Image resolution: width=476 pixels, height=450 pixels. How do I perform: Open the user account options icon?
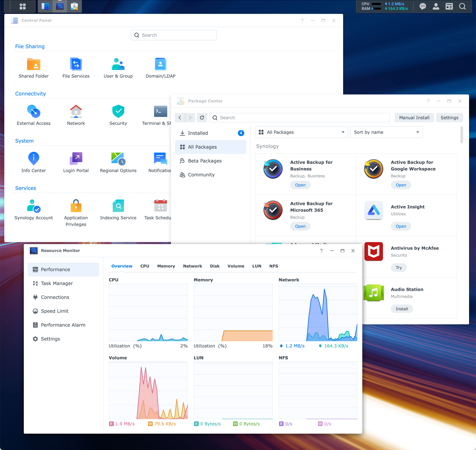(436, 6)
